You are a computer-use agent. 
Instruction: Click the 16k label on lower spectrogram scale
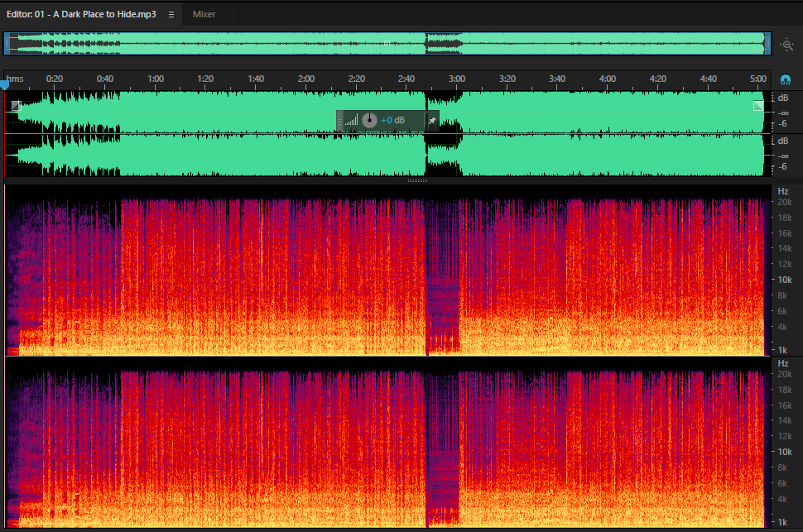tap(785, 405)
